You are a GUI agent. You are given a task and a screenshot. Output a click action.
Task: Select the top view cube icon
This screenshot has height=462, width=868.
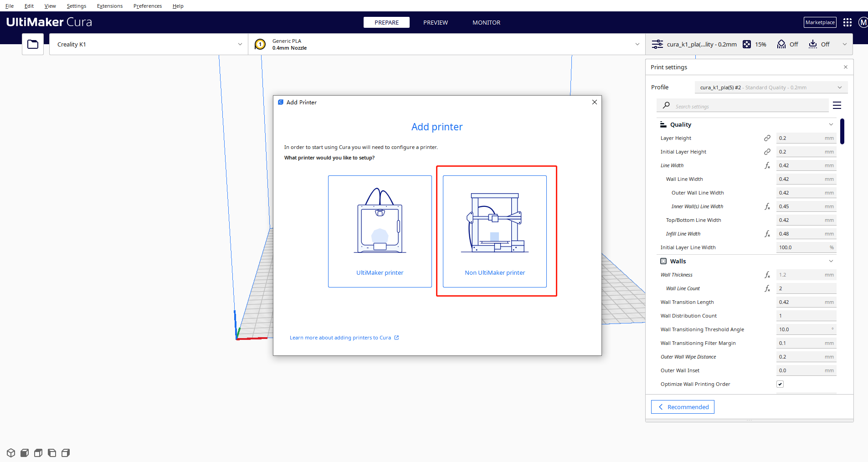tap(38, 453)
